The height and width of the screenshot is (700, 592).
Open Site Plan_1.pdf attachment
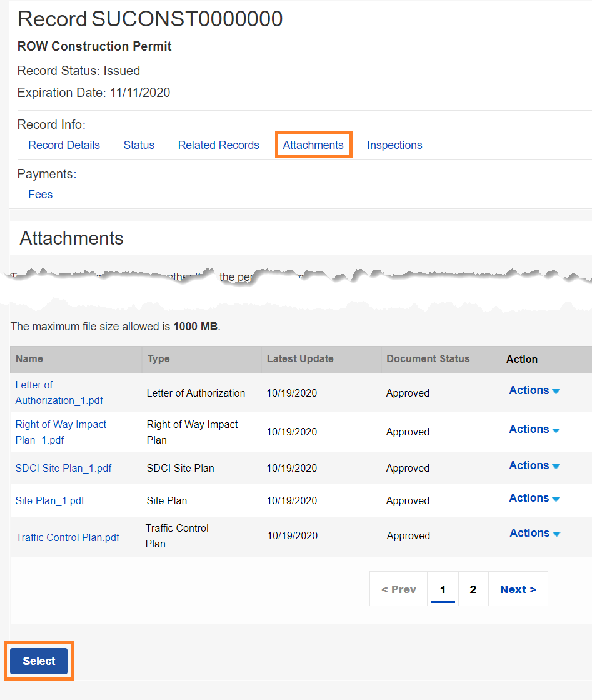tap(49, 500)
